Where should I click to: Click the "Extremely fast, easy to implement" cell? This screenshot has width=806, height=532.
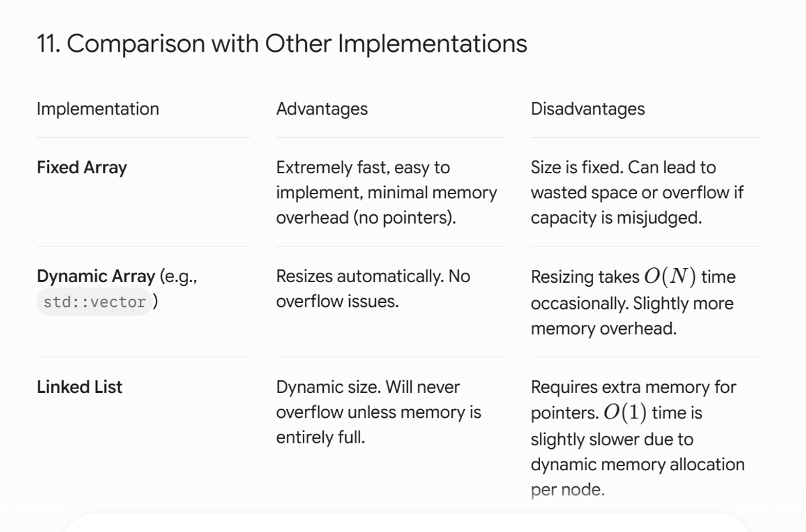click(387, 193)
